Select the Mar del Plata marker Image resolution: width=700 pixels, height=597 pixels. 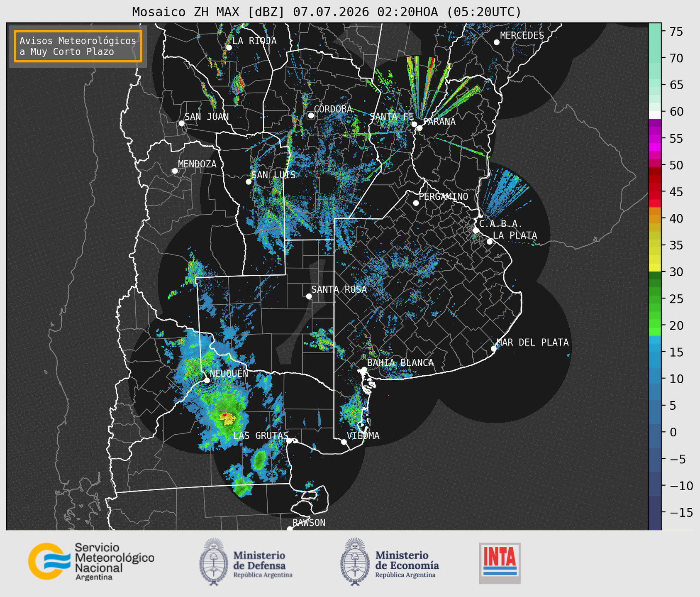(494, 349)
